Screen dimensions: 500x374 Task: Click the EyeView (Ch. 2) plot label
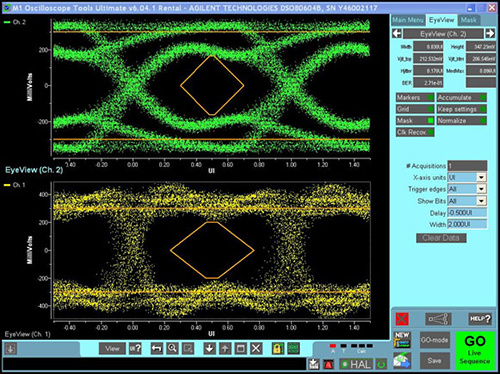point(34,170)
